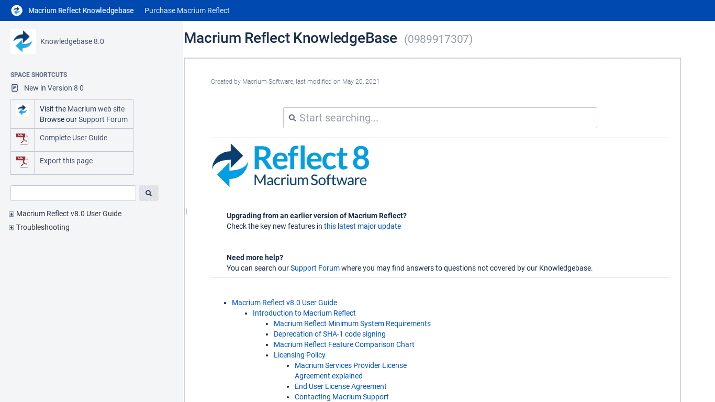
Task: Open Purchase Macrium Reflect in top bar
Action: pyautogui.click(x=187, y=10)
